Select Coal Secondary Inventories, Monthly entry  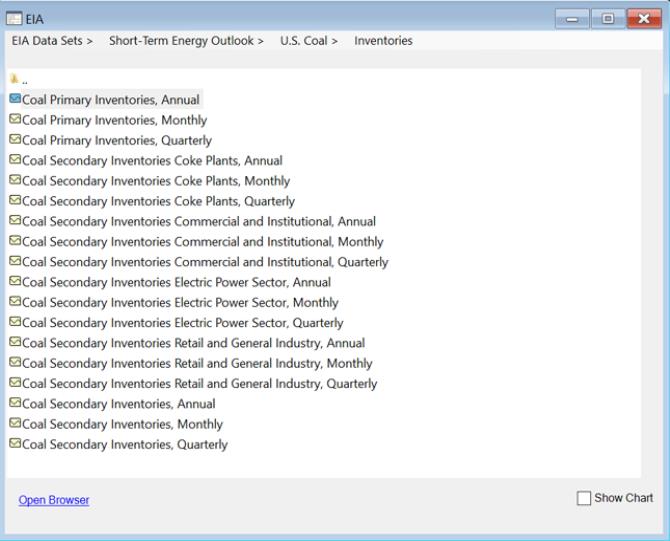click(x=122, y=424)
